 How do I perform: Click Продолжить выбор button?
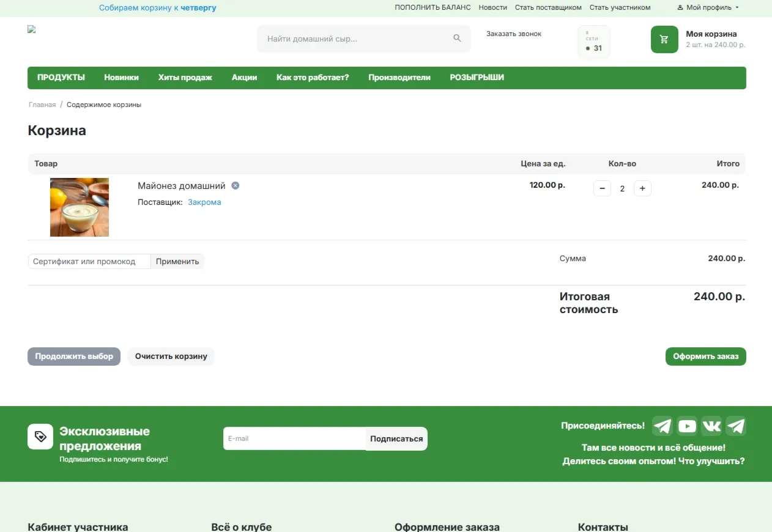[74, 357]
